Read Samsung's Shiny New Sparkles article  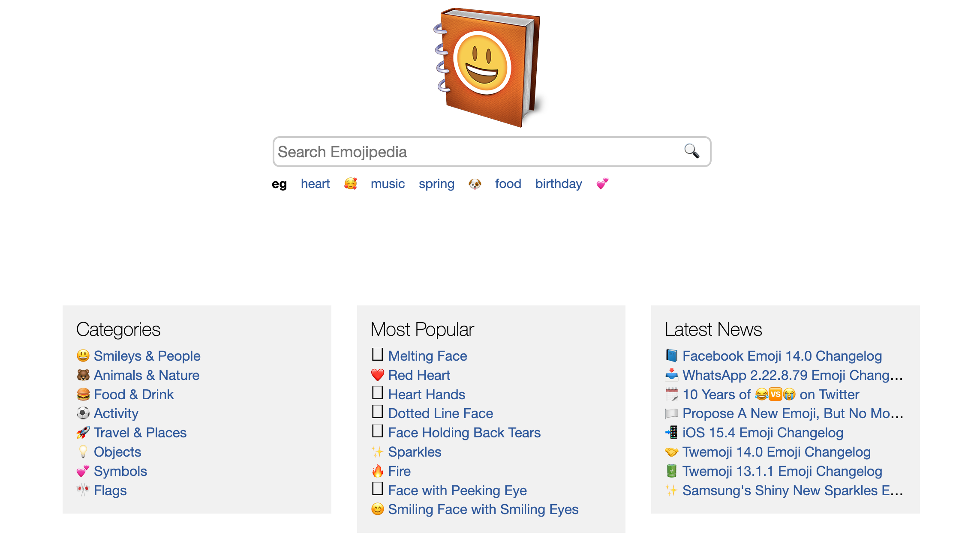pos(793,490)
